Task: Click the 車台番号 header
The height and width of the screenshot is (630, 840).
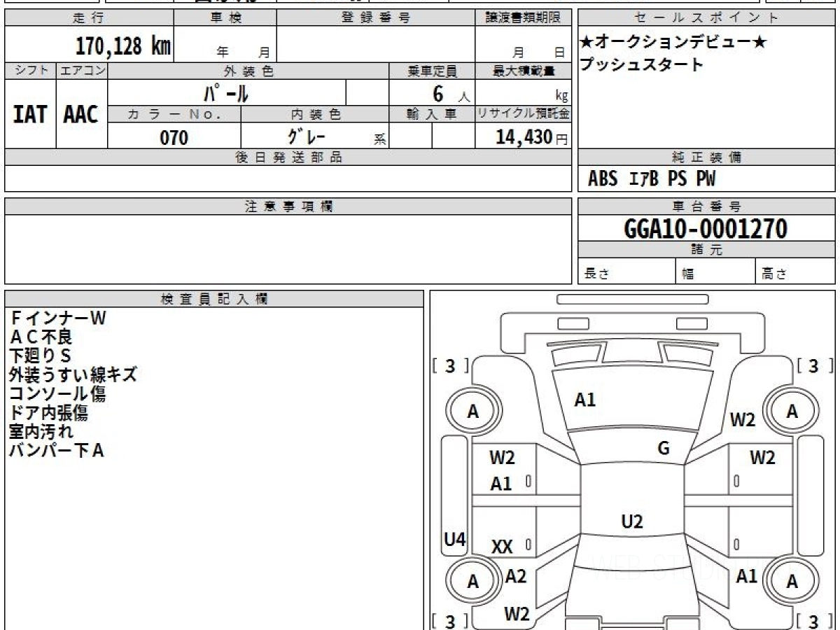Action: (707, 206)
